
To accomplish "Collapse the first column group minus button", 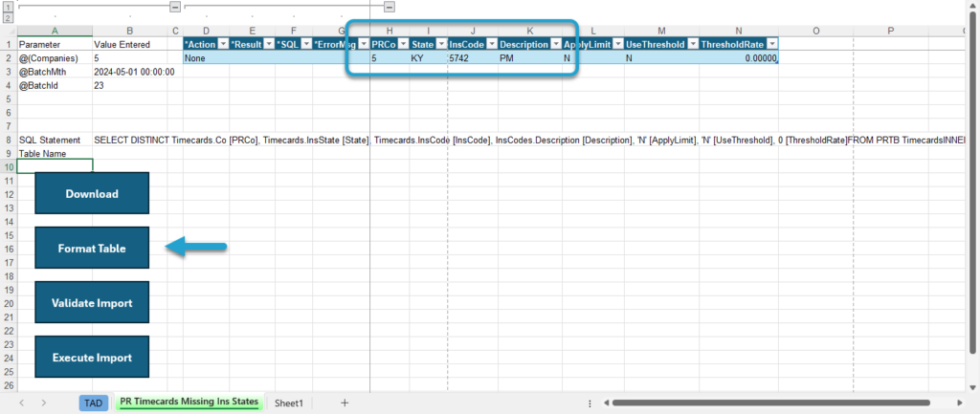I will coord(175,7).
